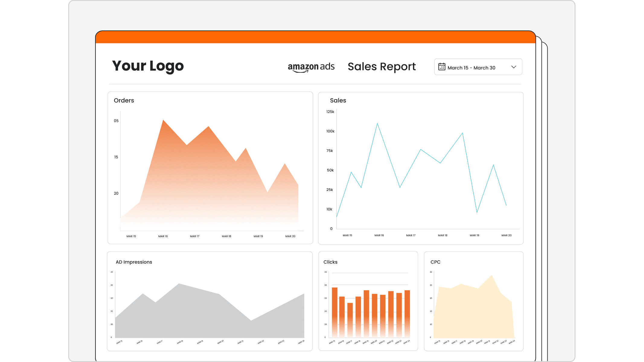Click the Clicks chart title
644x362 pixels.
330,262
